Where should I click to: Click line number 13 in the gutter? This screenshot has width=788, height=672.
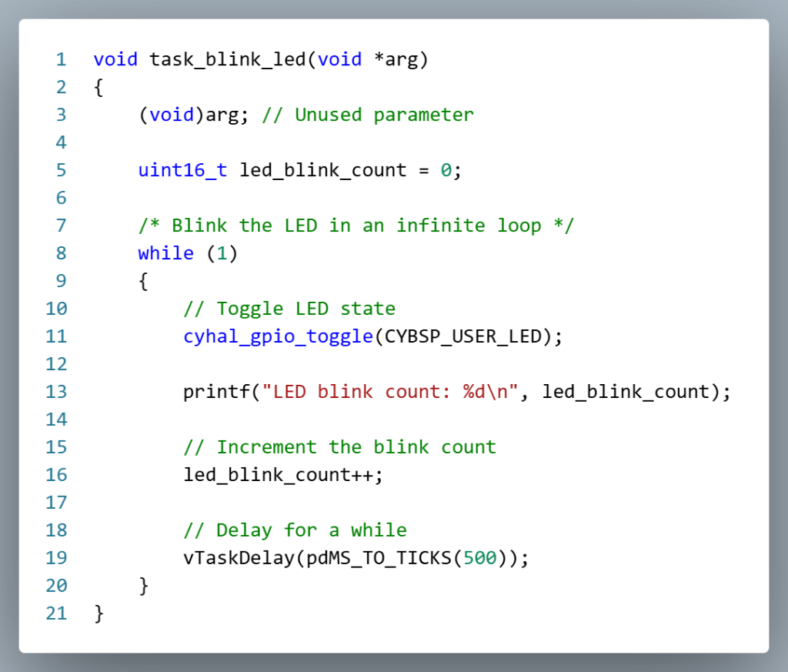[56, 392]
